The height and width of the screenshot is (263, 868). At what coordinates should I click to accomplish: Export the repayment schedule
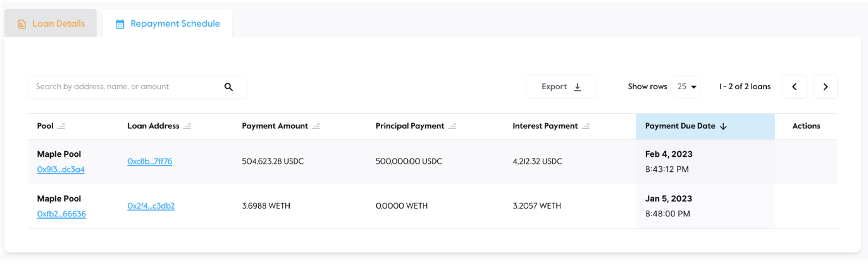561,87
